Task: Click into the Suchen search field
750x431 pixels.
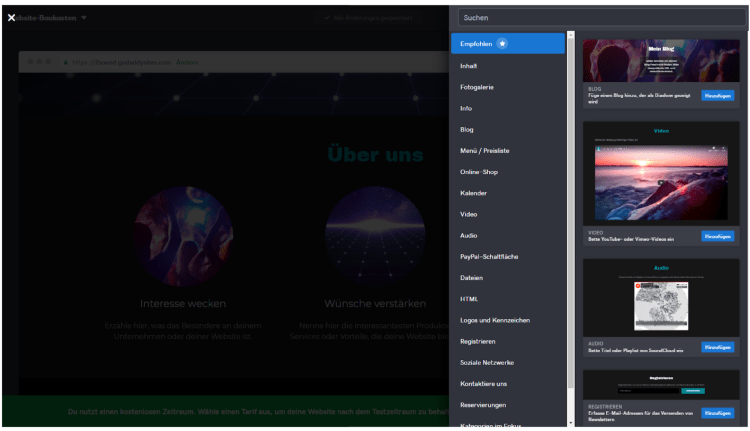Action: 598,17
